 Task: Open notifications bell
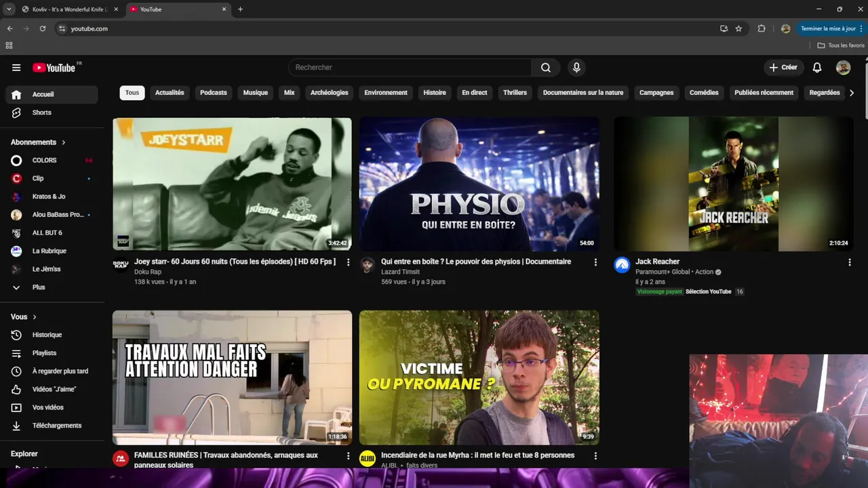point(817,68)
